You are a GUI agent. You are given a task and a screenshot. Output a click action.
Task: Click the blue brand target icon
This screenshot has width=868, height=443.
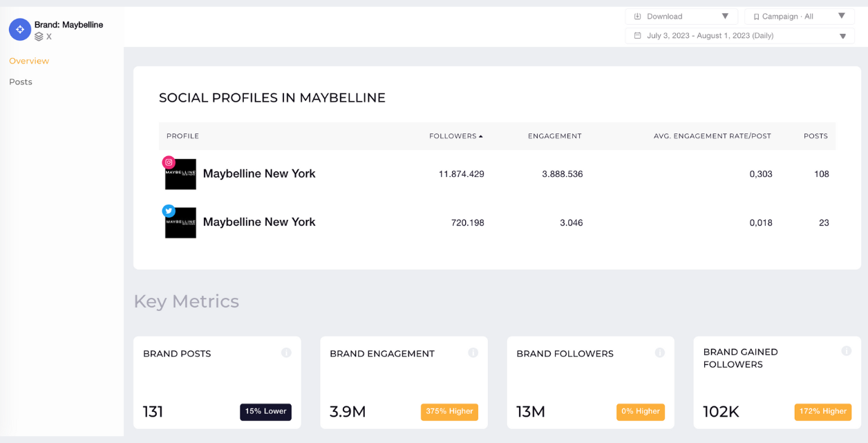coord(20,30)
